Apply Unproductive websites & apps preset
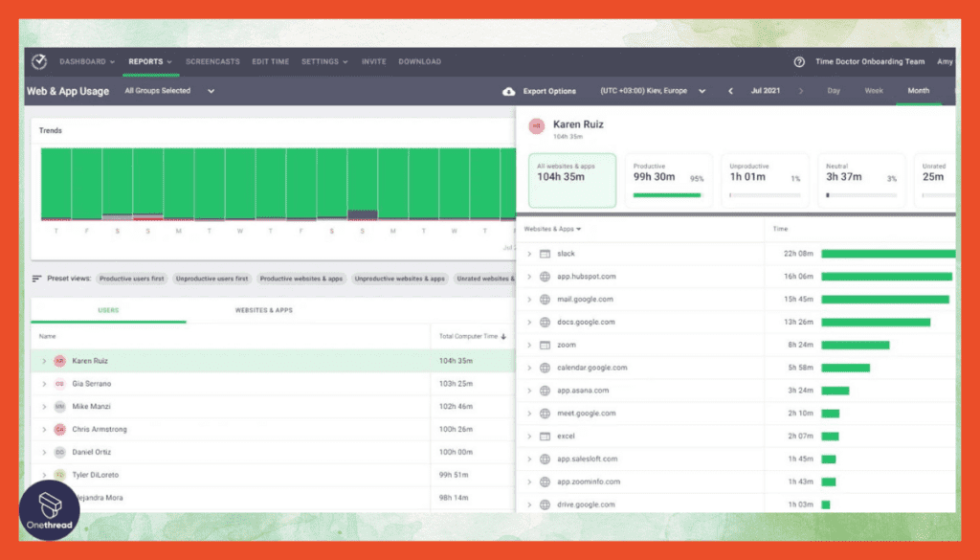 coord(399,279)
